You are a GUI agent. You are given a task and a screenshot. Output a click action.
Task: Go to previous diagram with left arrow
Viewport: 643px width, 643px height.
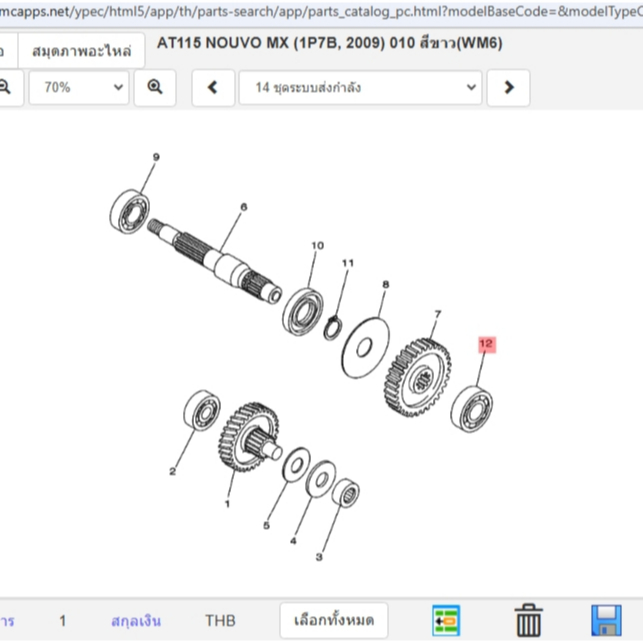pyautogui.click(x=213, y=87)
